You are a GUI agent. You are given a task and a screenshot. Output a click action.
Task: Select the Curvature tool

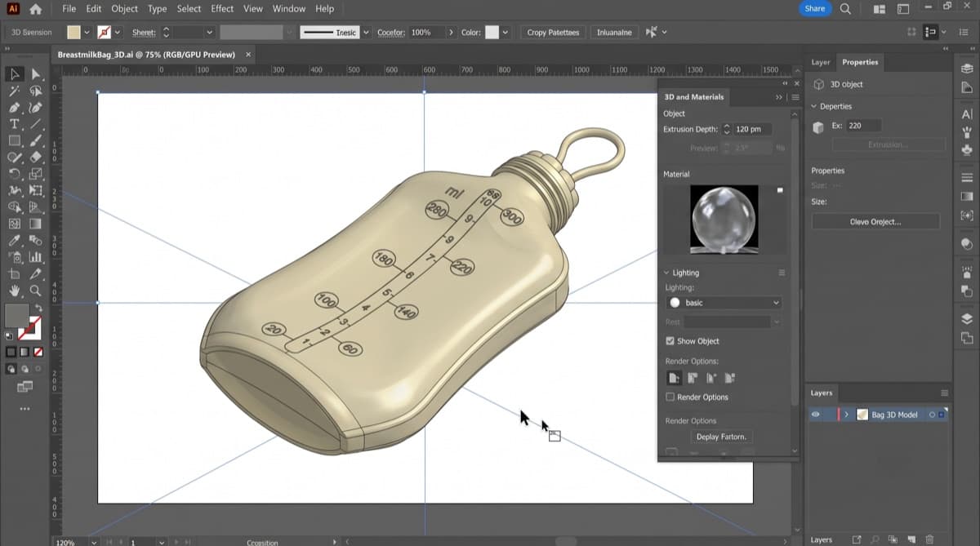(x=35, y=108)
